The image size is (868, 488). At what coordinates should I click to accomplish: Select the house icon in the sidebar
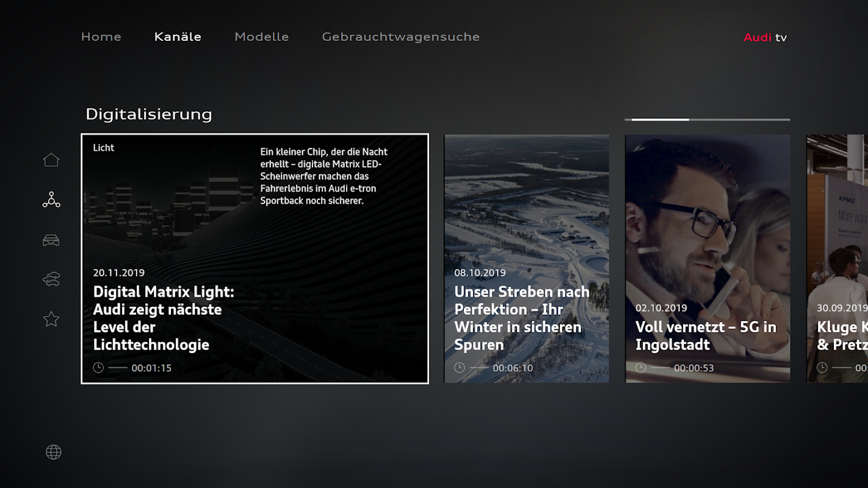[51, 160]
